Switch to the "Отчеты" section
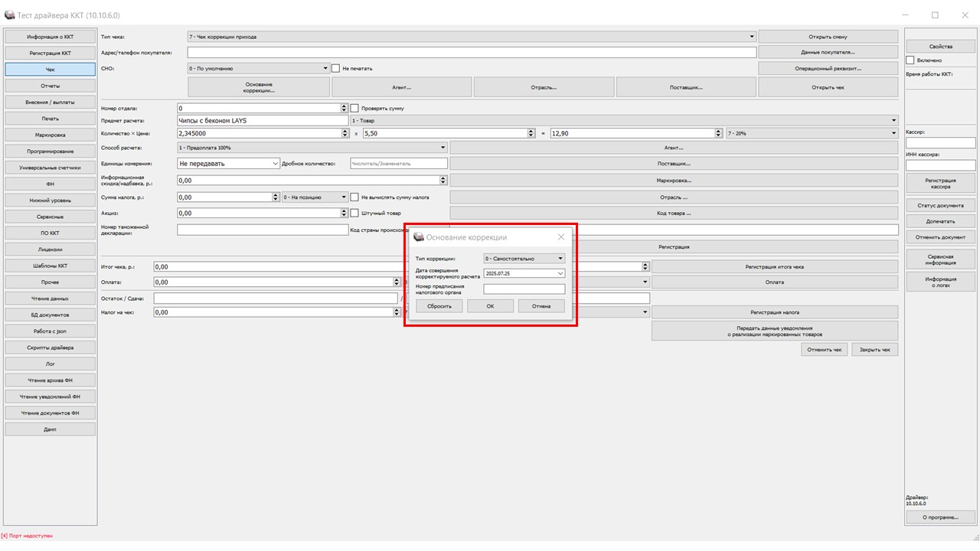This screenshot has width=980, height=551. point(51,86)
